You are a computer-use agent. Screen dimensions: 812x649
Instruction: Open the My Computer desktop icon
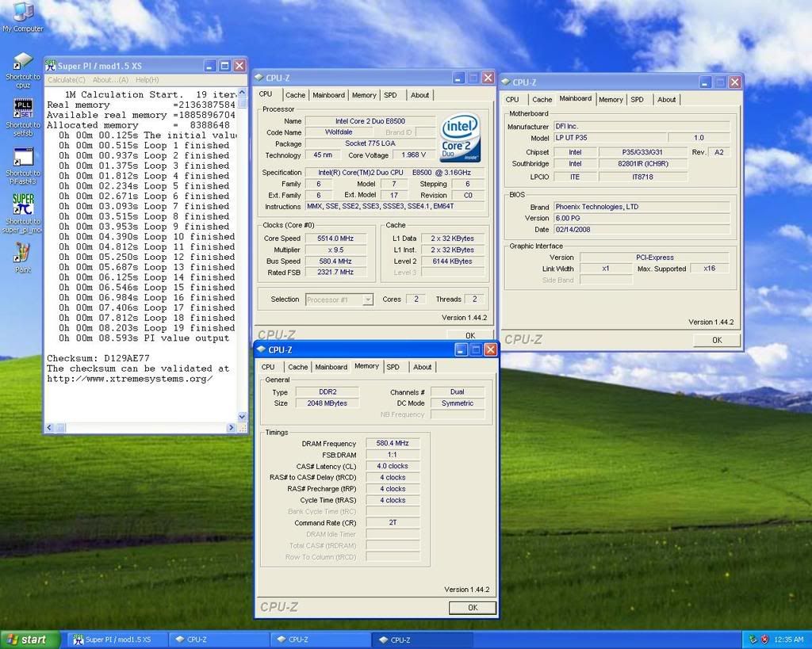click(23, 18)
